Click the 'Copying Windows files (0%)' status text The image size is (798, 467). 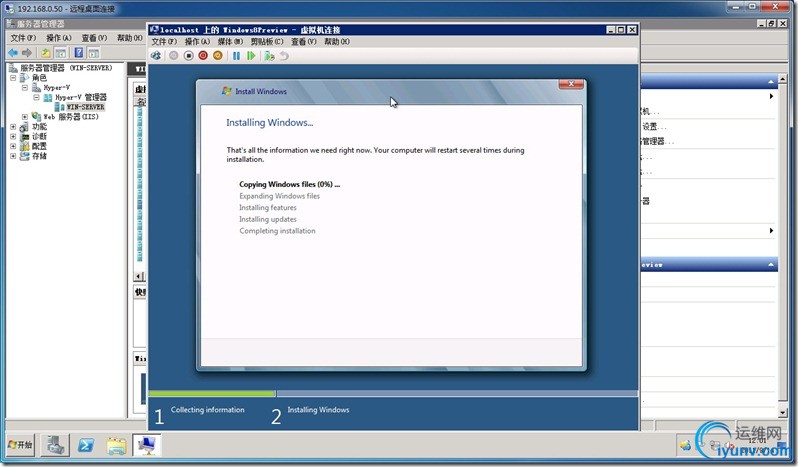[290, 184]
